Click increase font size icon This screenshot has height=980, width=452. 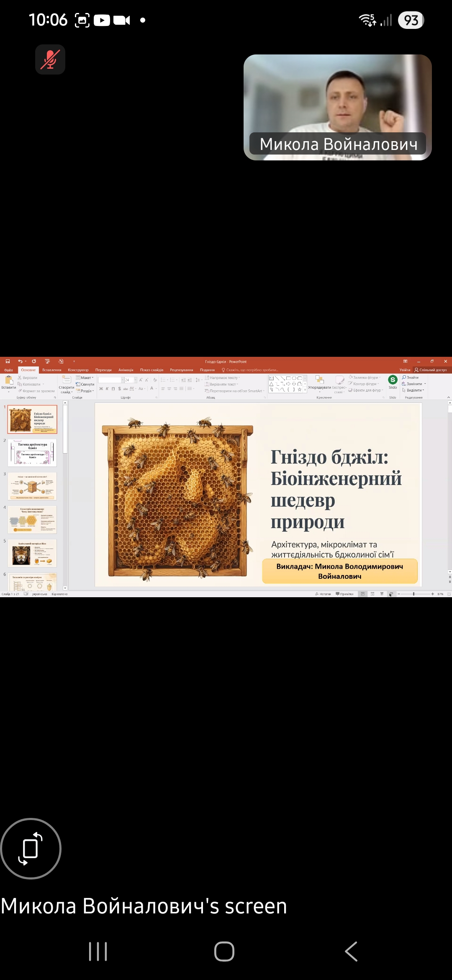click(x=141, y=380)
